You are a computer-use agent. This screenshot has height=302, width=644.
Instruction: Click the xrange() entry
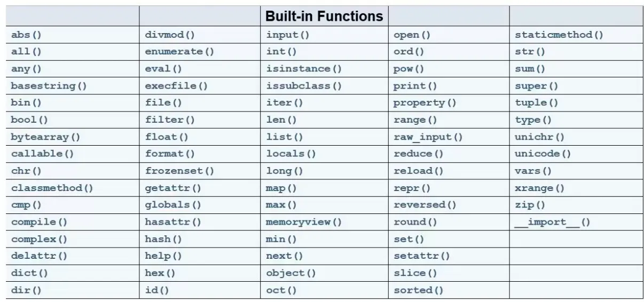click(540, 188)
